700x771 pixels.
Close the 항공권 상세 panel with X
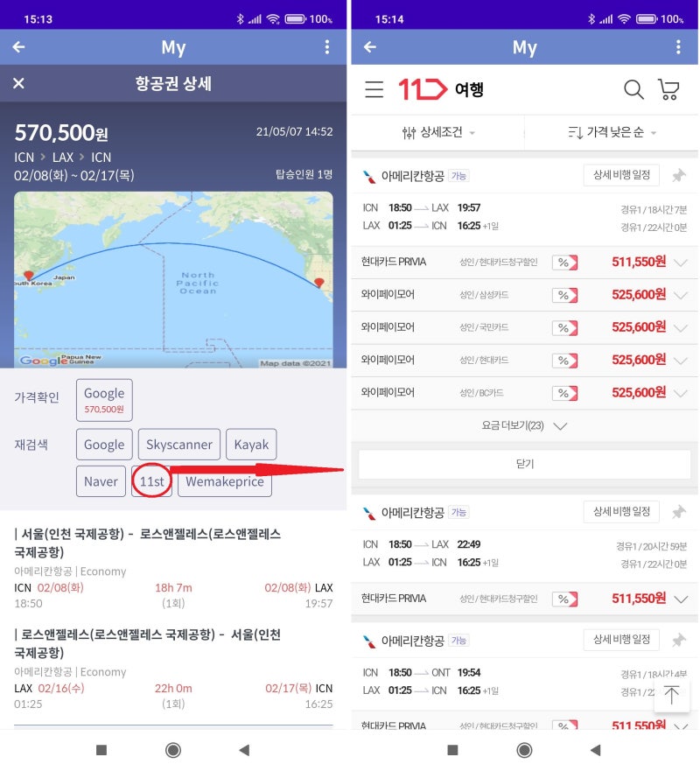tap(18, 83)
